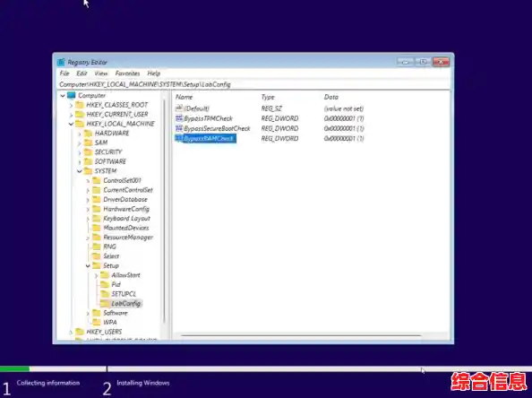Screen dimensions: 532x398
Task: Click the green setup progress bar
Action: coord(15,368)
